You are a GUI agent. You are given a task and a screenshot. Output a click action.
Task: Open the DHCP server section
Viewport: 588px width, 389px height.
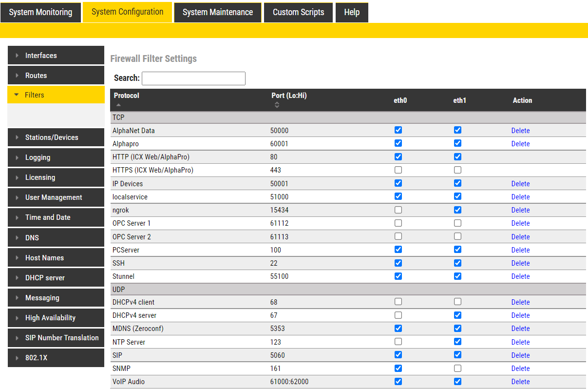56,278
